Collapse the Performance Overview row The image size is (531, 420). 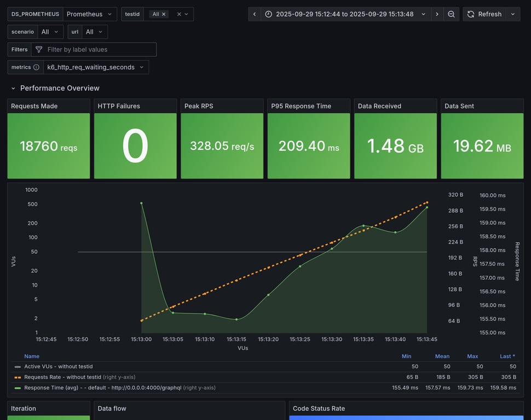point(13,89)
